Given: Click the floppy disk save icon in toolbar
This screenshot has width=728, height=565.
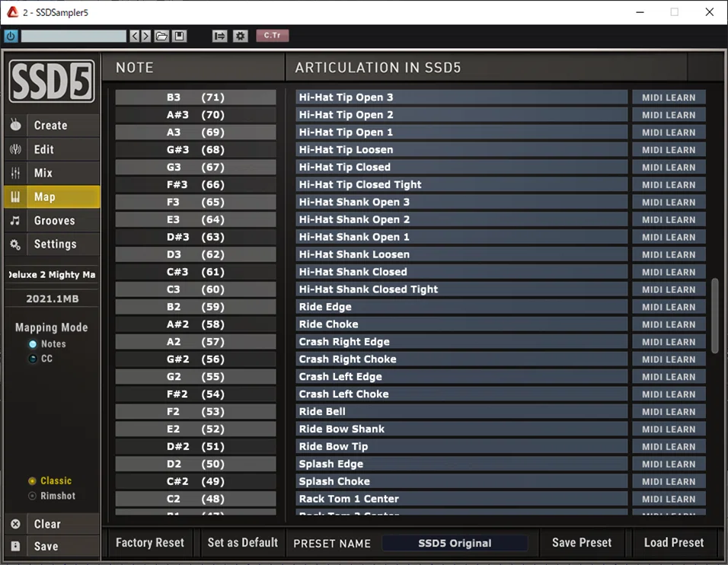Looking at the screenshot, I should 179,36.
